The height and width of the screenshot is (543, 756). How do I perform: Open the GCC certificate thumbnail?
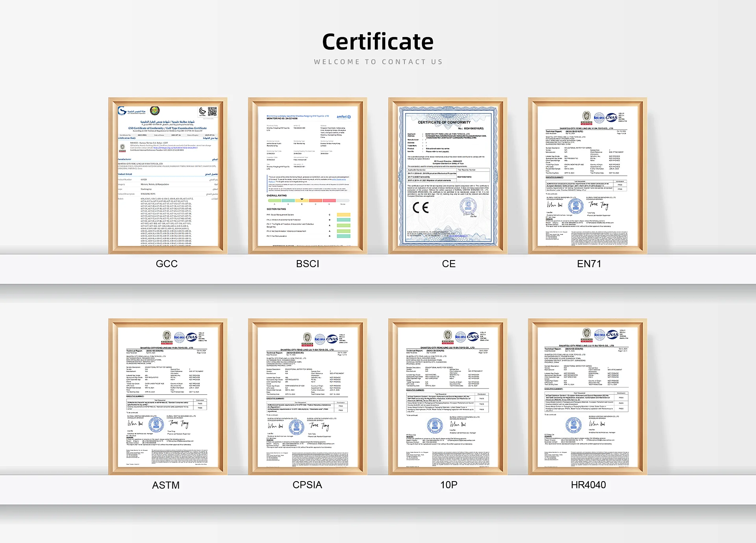(168, 176)
